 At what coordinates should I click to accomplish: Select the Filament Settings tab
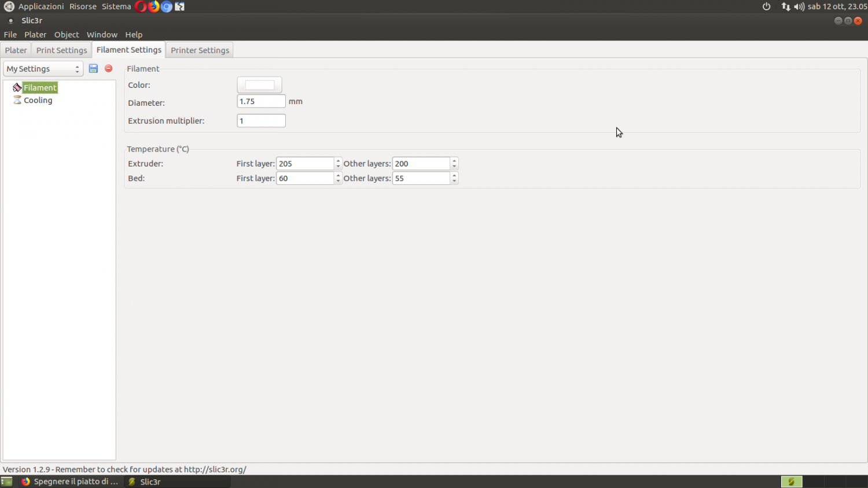(x=128, y=50)
